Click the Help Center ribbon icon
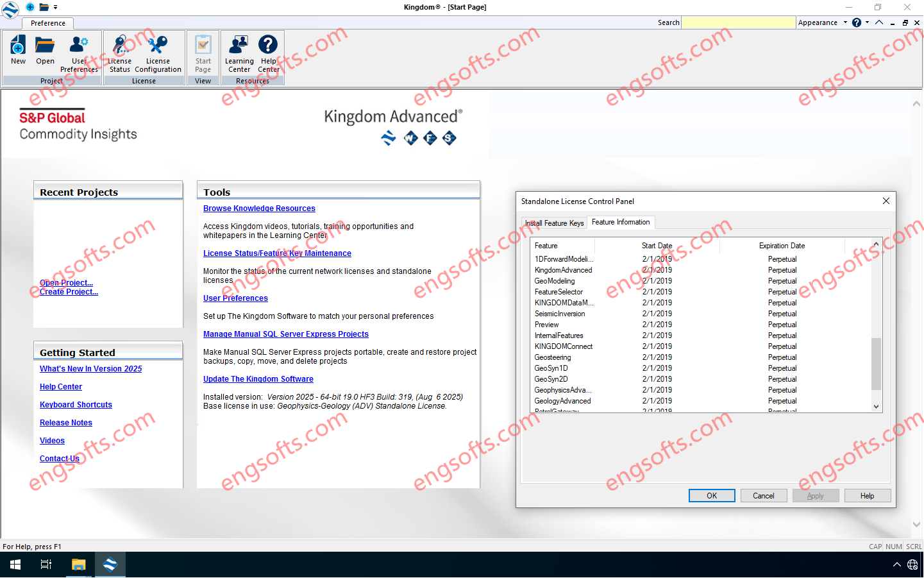Screen dimensions: 924x578 pyautogui.click(x=269, y=54)
